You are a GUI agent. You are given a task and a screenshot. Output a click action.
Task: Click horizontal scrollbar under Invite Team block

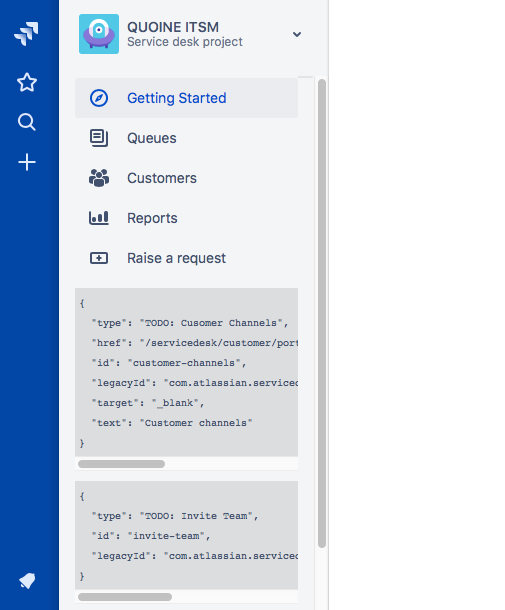click(125, 597)
